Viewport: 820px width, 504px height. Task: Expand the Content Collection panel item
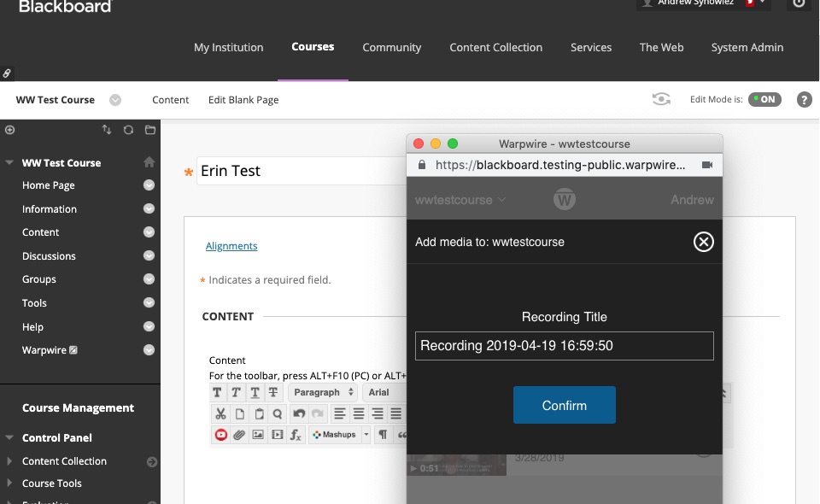(x=9, y=461)
